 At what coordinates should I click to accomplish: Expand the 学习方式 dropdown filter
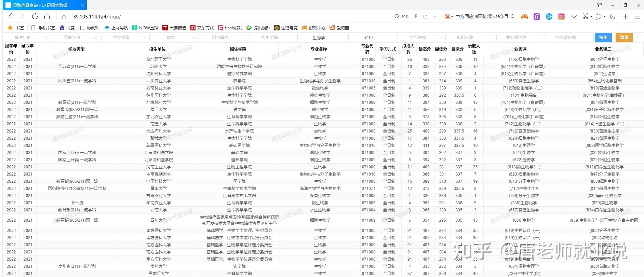click(x=421, y=38)
